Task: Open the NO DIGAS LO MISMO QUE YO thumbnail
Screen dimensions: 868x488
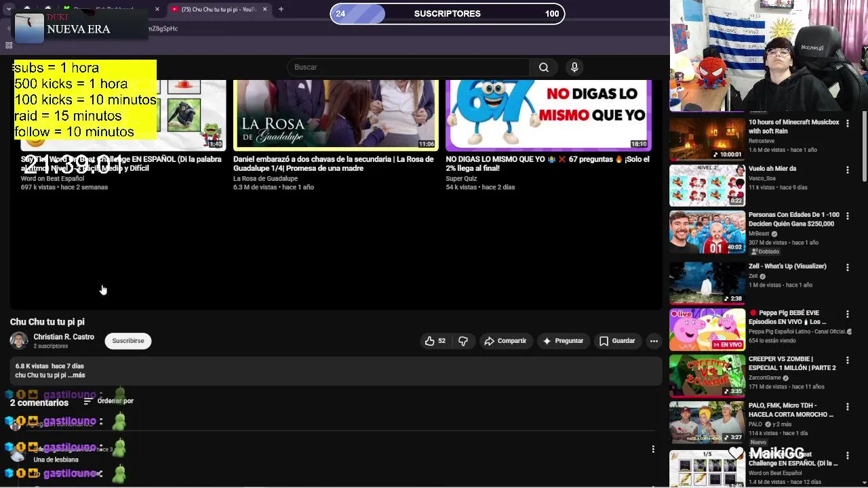Action: coord(549,115)
